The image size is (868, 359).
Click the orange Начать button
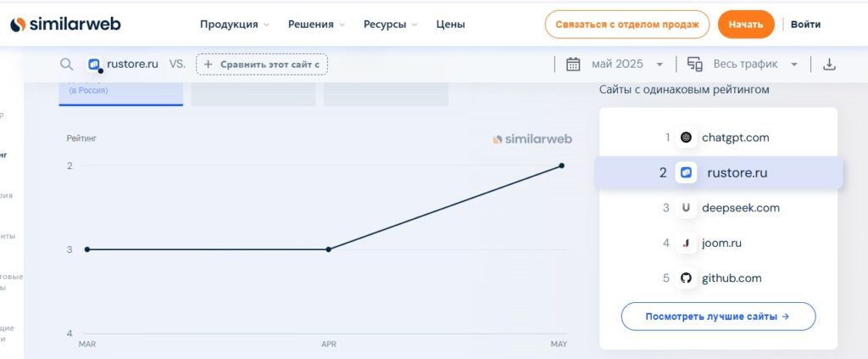746,25
